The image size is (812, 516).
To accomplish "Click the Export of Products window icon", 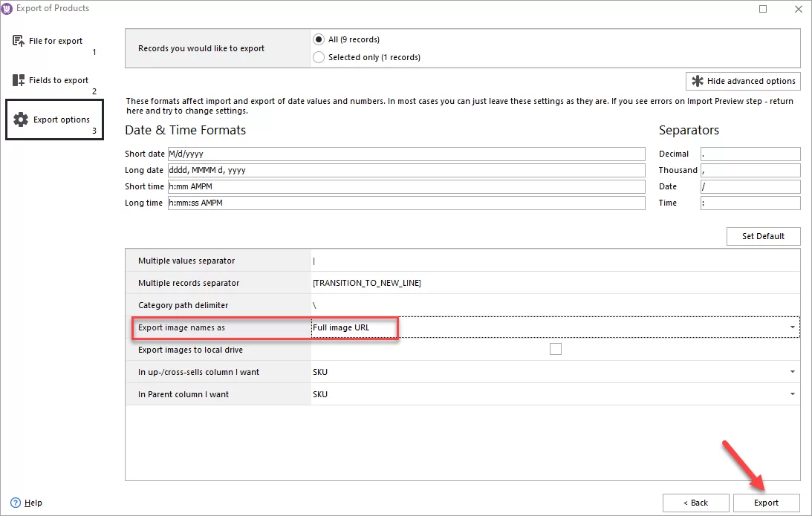I will tap(8, 8).
